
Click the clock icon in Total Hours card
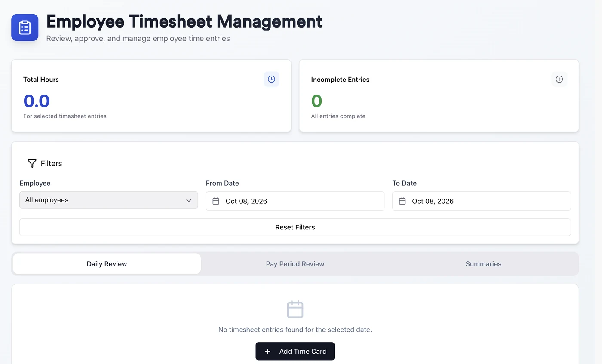[x=271, y=79]
